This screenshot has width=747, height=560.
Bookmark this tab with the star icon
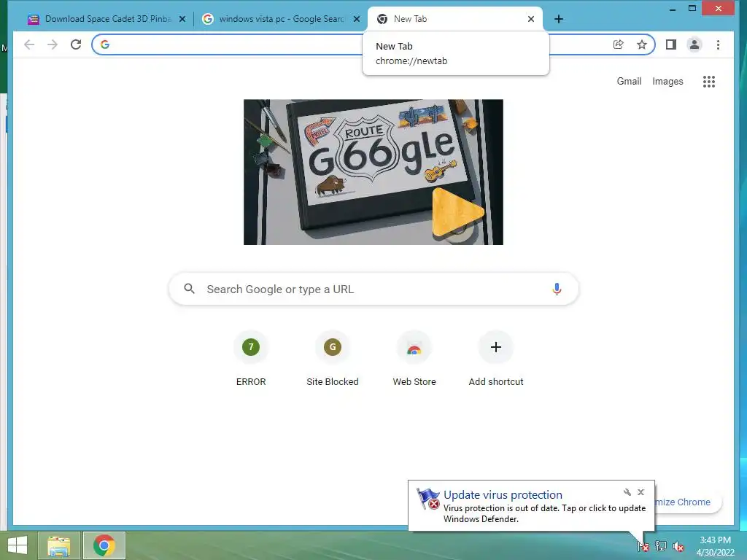point(642,44)
